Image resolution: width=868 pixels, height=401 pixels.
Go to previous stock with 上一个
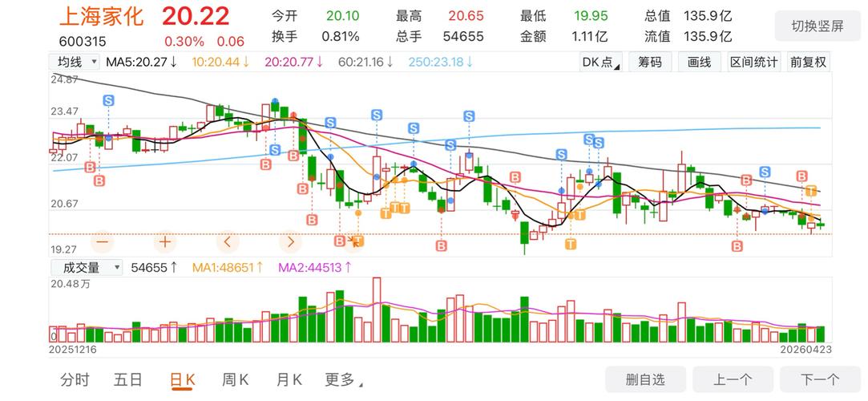coord(733,379)
